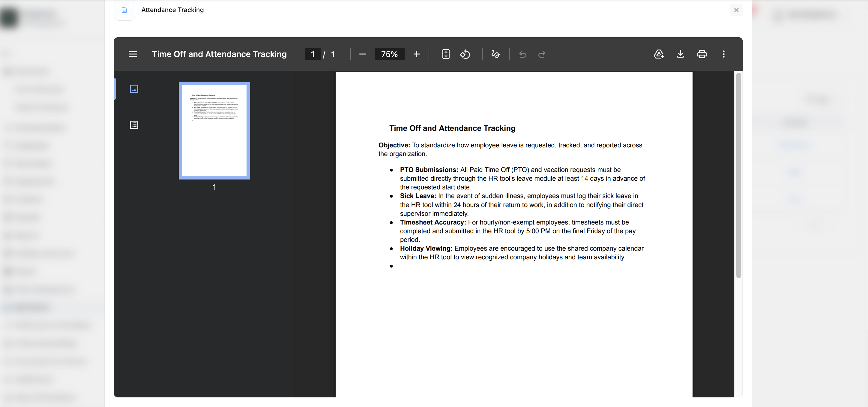Viewport: 868px width, 407px height.
Task: Switch to document outline tab
Action: [x=134, y=125]
